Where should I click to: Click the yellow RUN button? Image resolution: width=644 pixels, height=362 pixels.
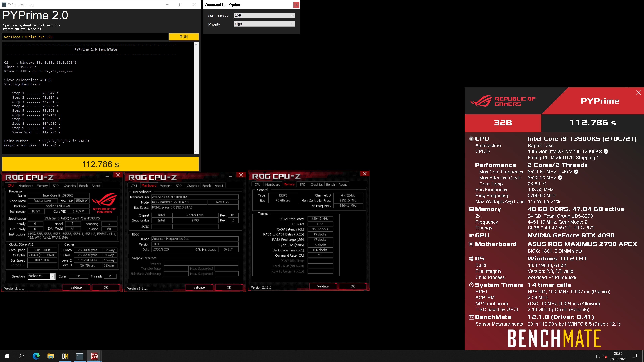pyautogui.click(x=184, y=37)
